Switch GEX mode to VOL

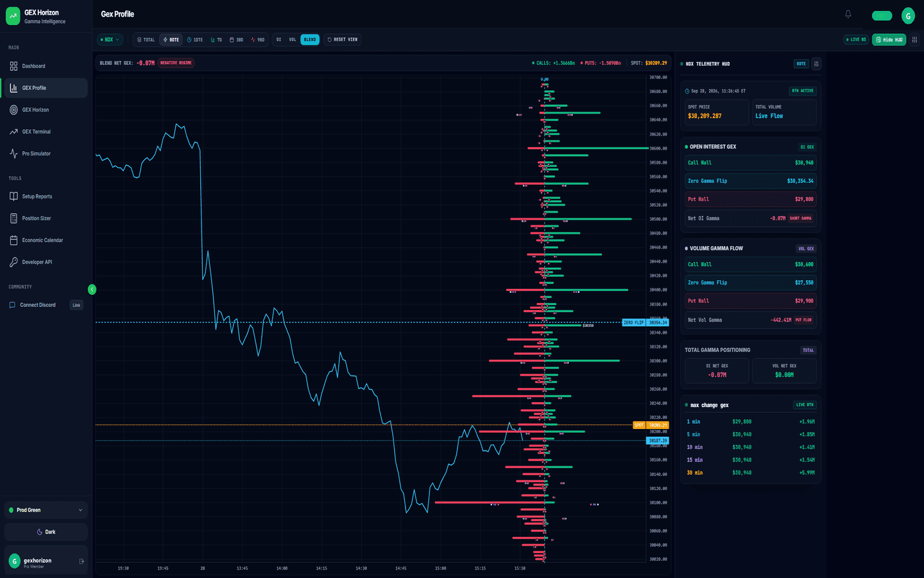pyautogui.click(x=293, y=40)
